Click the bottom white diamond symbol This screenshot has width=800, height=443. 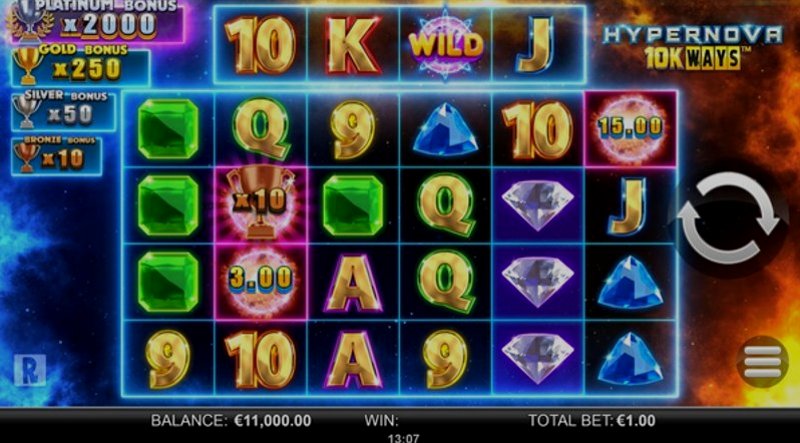[x=537, y=358]
